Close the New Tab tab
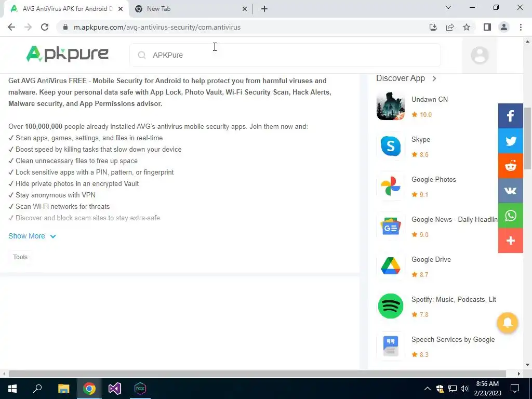The width and height of the screenshot is (532, 399). click(245, 9)
